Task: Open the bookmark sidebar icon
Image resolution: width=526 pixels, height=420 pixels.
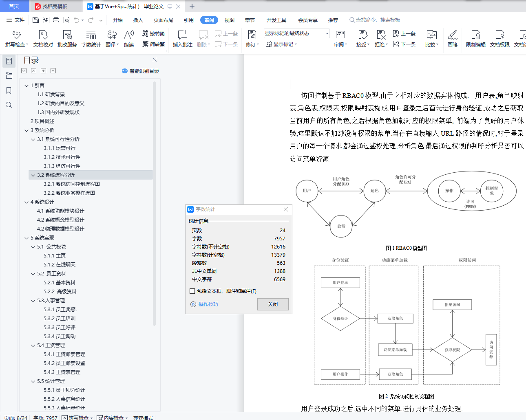Action: pos(9,90)
